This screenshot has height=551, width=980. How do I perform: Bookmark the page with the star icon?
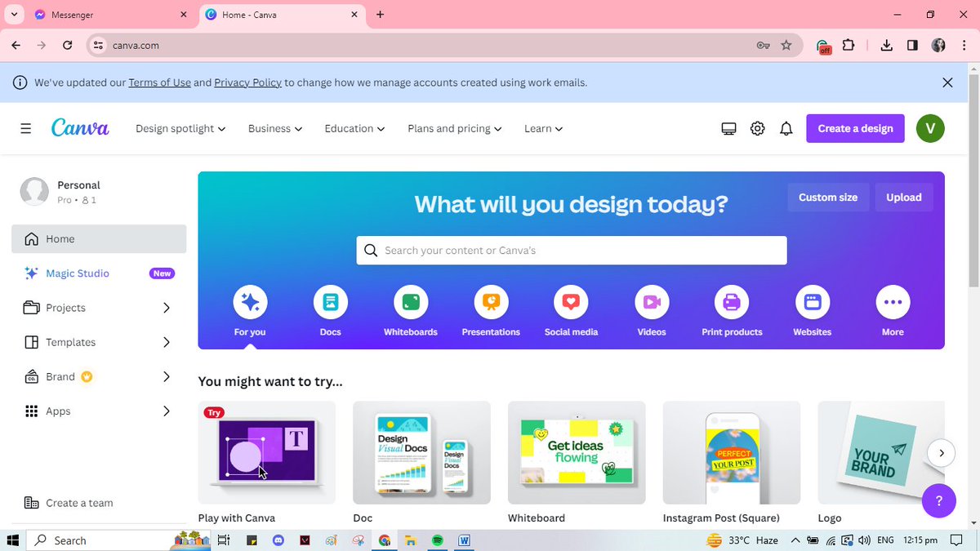[786, 46]
